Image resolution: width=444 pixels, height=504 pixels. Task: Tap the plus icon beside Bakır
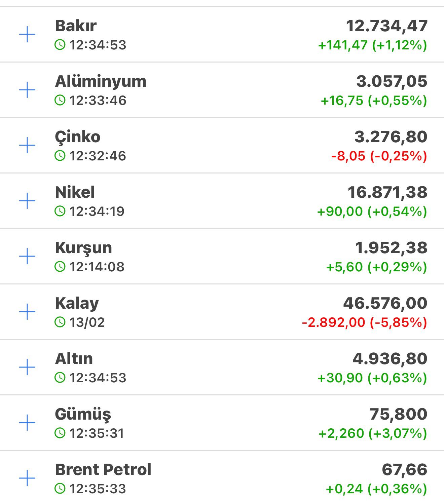click(x=27, y=35)
